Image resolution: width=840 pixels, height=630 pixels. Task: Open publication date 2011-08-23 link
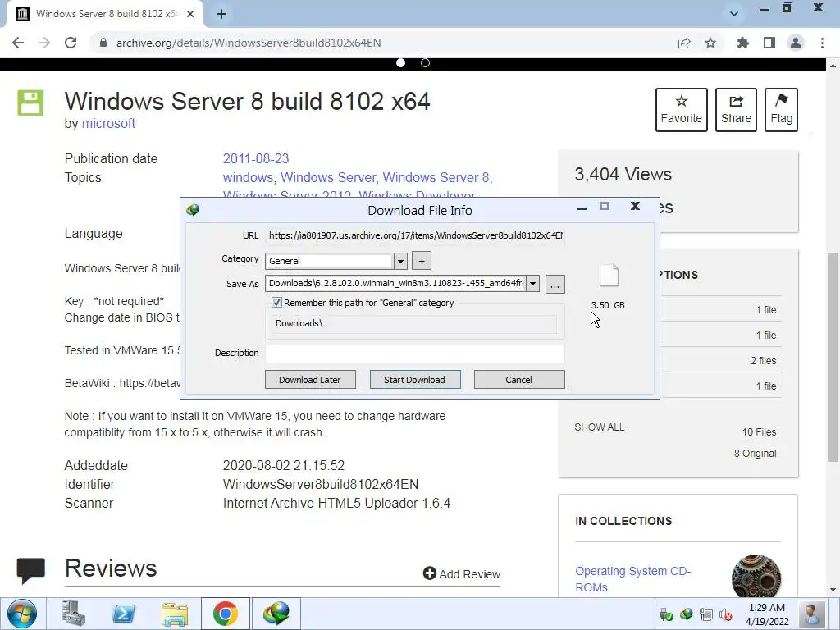point(256,158)
